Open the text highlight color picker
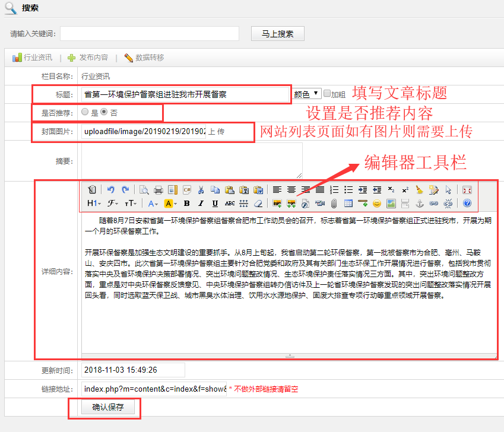Image resolution: width=504 pixels, height=432 pixels. tap(170, 204)
